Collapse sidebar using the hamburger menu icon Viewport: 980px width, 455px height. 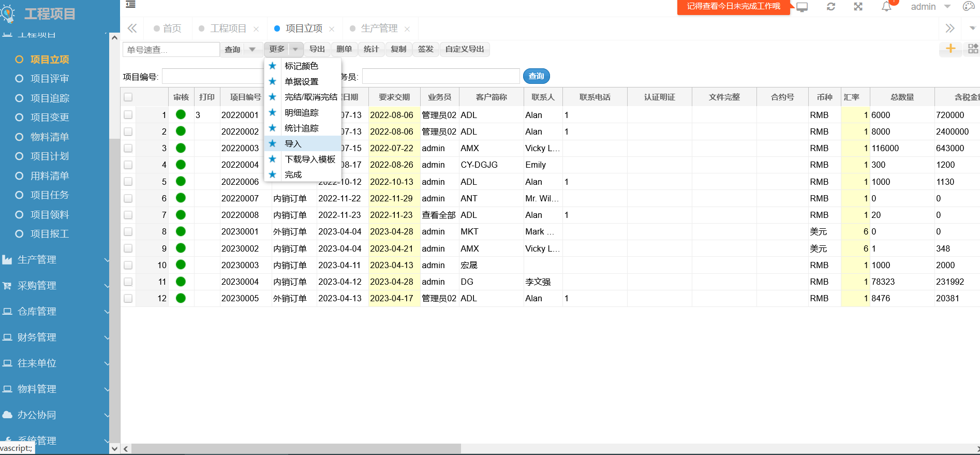pos(131,5)
